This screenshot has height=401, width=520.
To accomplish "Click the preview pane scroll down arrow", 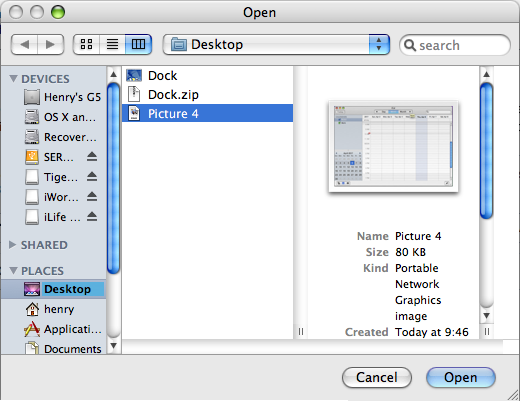I will point(486,315).
